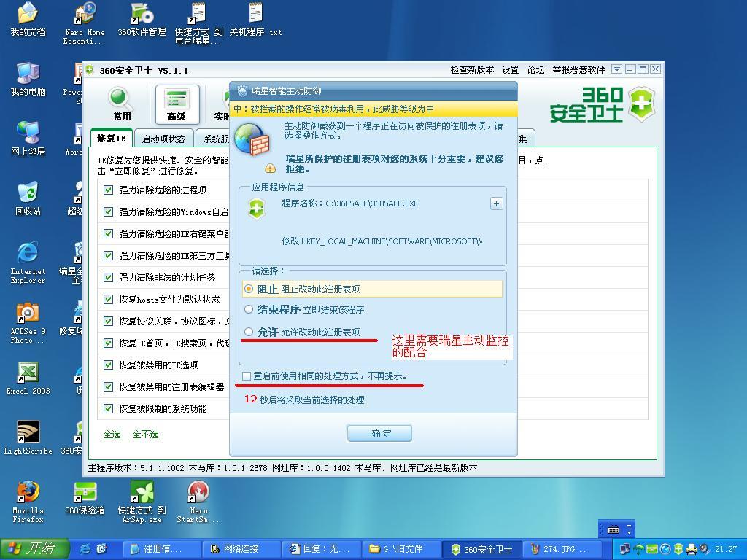Switch to 修复IE tab

112,139
